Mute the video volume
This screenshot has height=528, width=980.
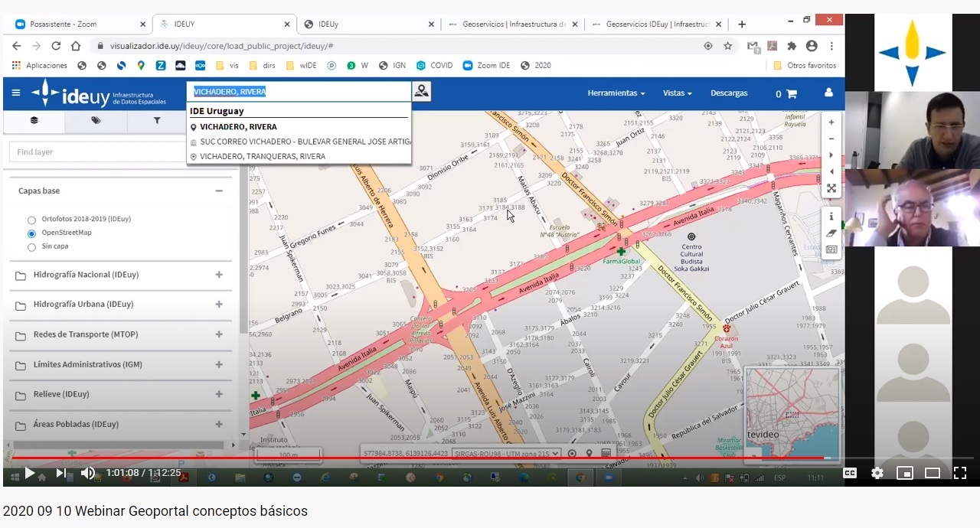pyautogui.click(x=87, y=473)
